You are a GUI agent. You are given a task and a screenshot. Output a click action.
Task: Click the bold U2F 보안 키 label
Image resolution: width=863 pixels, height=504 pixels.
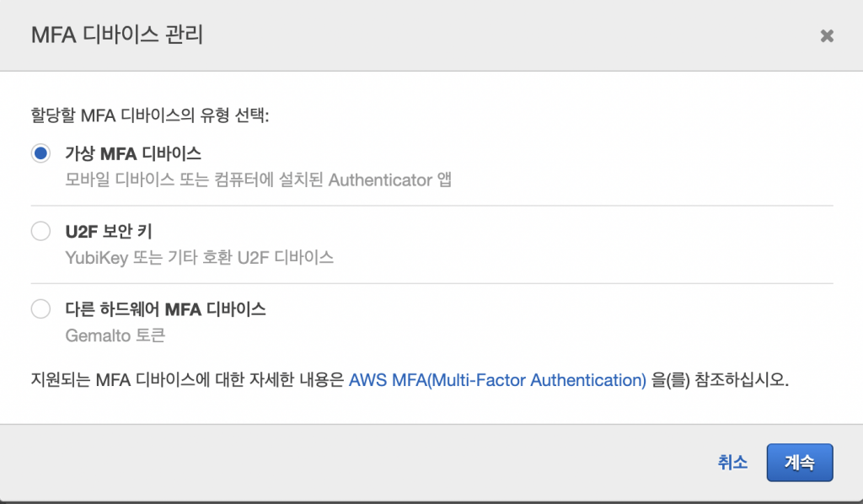[109, 231]
